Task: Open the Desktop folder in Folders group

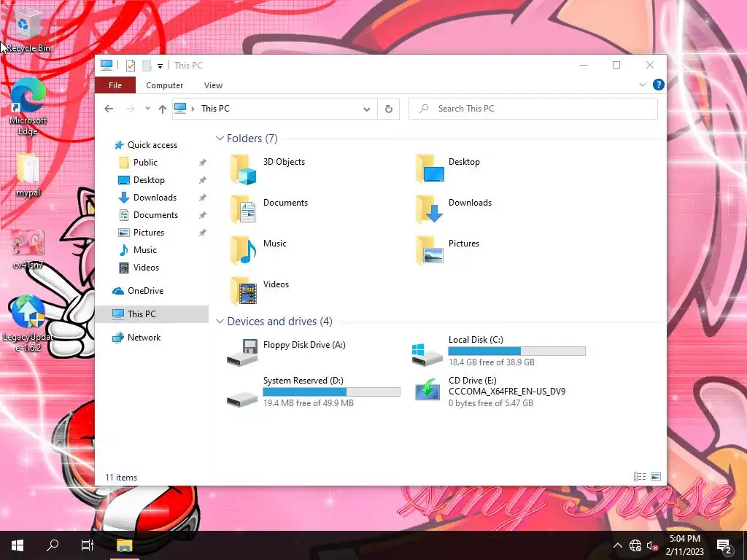Action: coord(448,169)
